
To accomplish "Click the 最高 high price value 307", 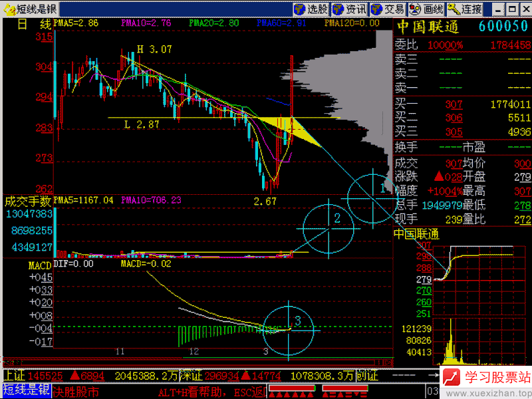I will tap(523, 191).
